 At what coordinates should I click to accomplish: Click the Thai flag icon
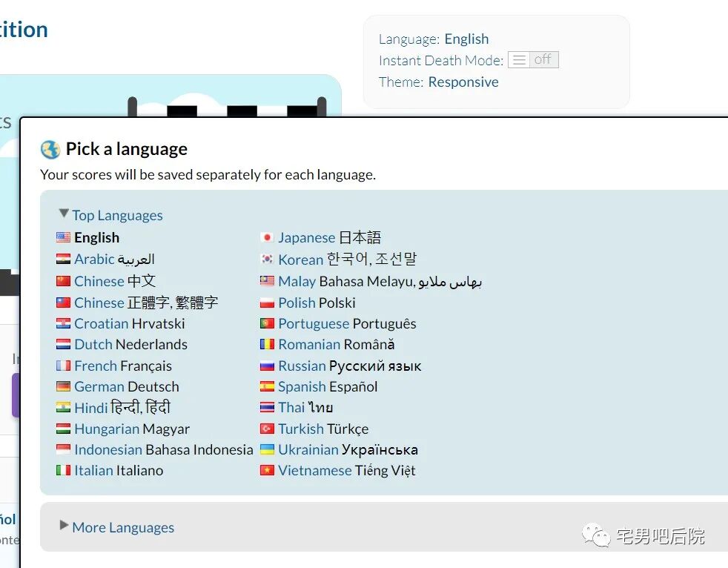[267, 407]
